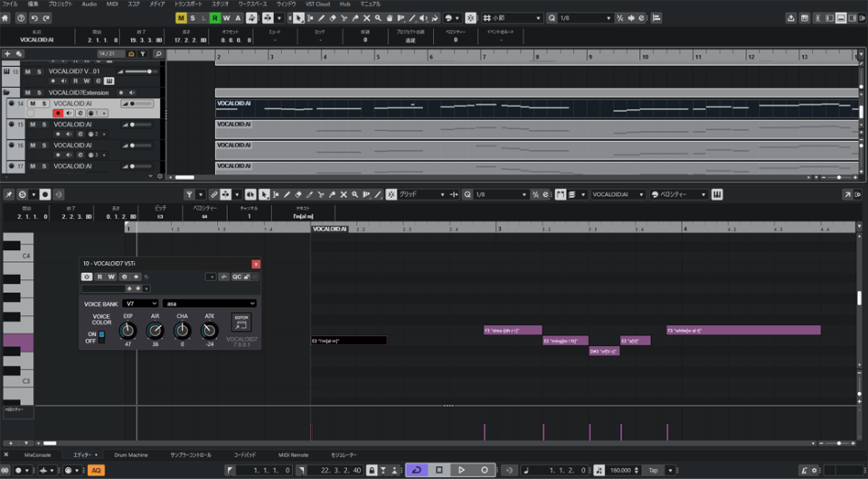This screenshot has width=868, height=479.
Task: Select the Mute X tool in key editor toolbar
Action: 344,194
